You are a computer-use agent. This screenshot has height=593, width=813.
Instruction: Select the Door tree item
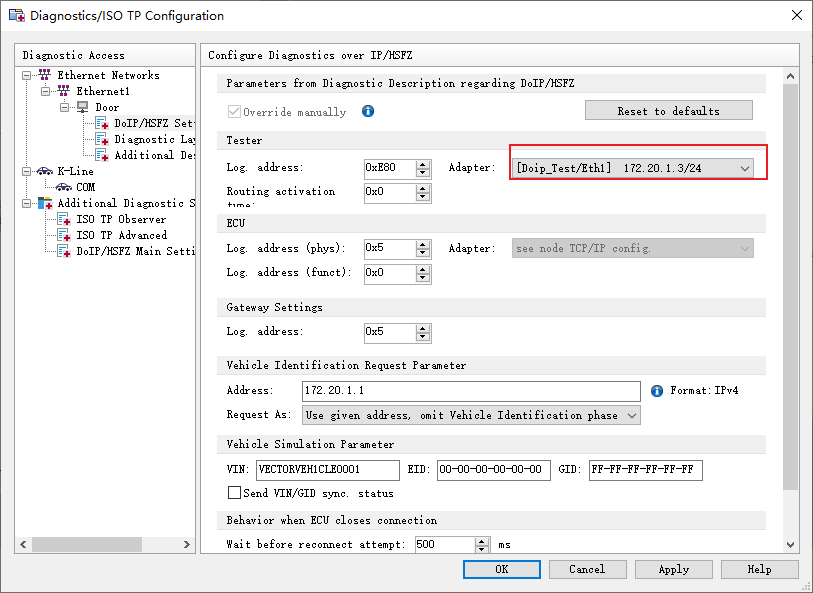[x=107, y=107]
